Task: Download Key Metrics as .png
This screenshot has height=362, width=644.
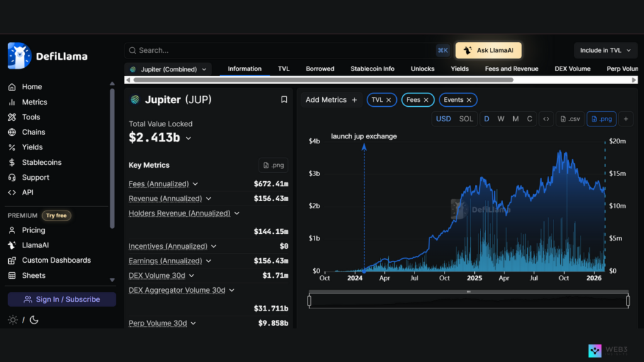Action: [274, 165]
